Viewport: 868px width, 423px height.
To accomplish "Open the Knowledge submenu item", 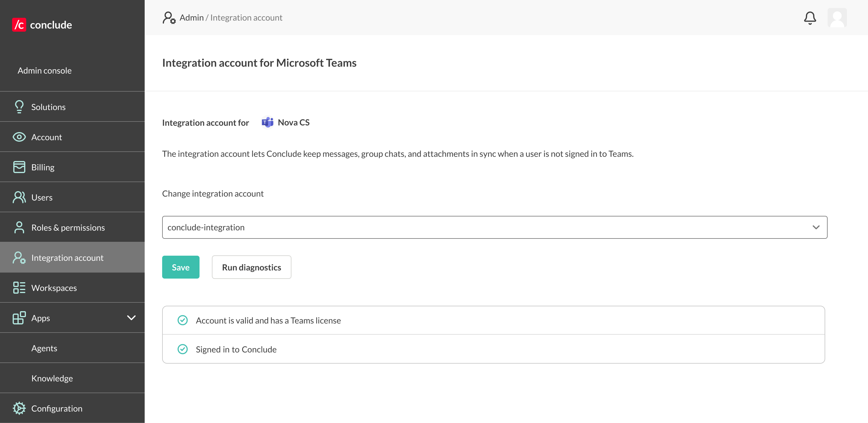I will tap(72, 378).
